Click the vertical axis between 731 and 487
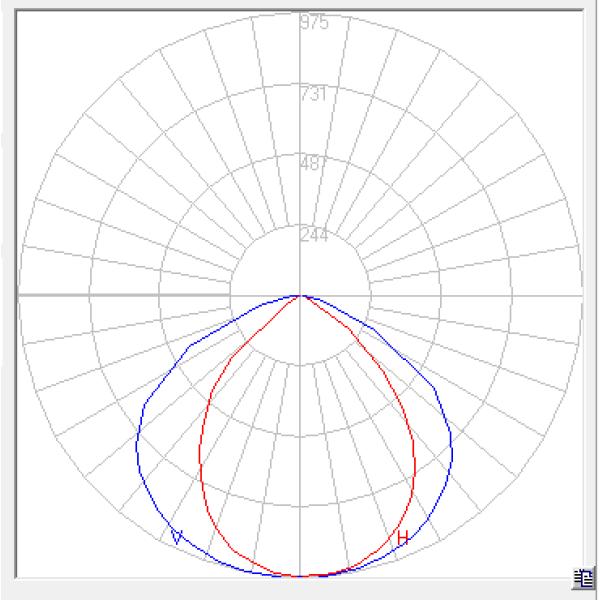 (301, 128)
